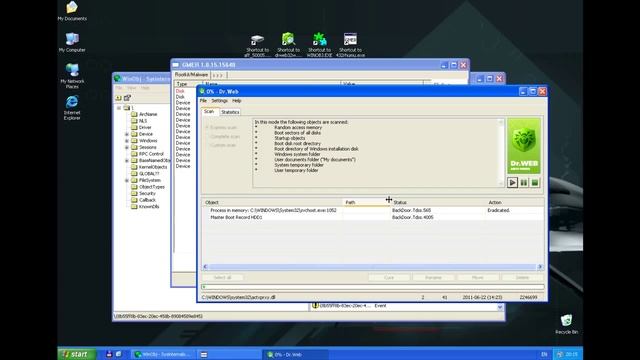Viewport: 640px width, 360px height.
Task: Pause the Dr.Web scan
Action: point(524,182)
